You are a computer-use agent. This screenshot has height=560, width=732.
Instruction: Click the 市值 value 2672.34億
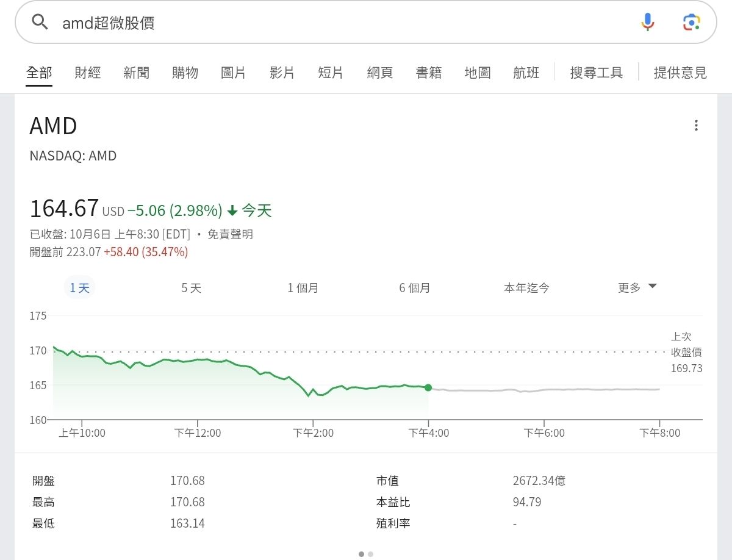[539, 481]
